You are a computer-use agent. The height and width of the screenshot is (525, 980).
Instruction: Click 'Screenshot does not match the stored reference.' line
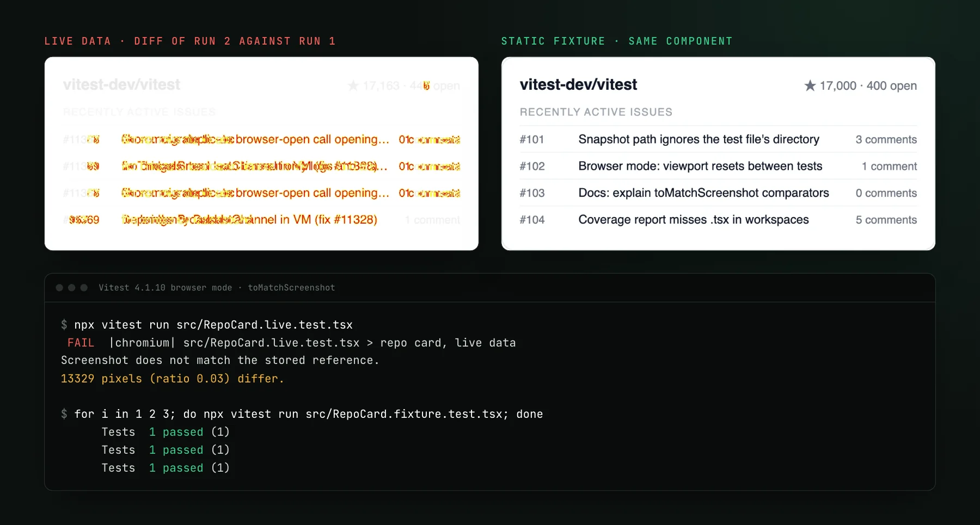point(220,360)
